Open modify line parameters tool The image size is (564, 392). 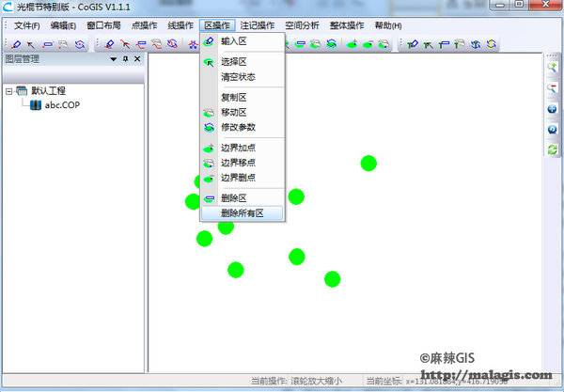pos(173,44)
